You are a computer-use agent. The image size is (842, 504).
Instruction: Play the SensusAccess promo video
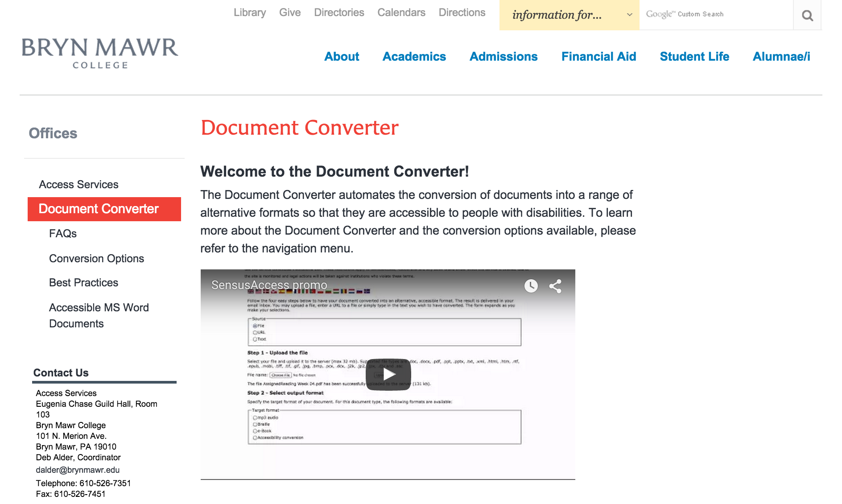pyautogui.click(x=388, y=374)
